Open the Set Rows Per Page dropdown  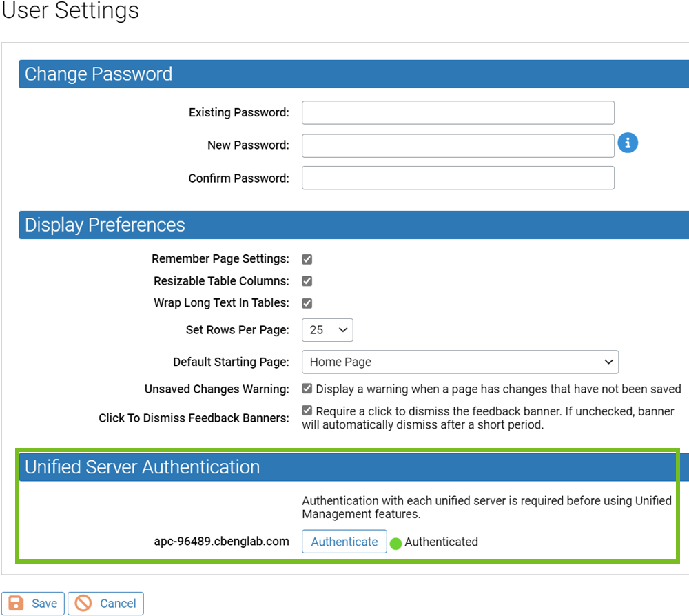[x=327, y=330]
